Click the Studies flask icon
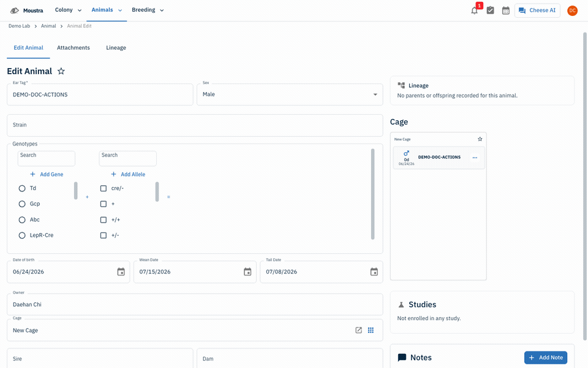 [401, 305]
